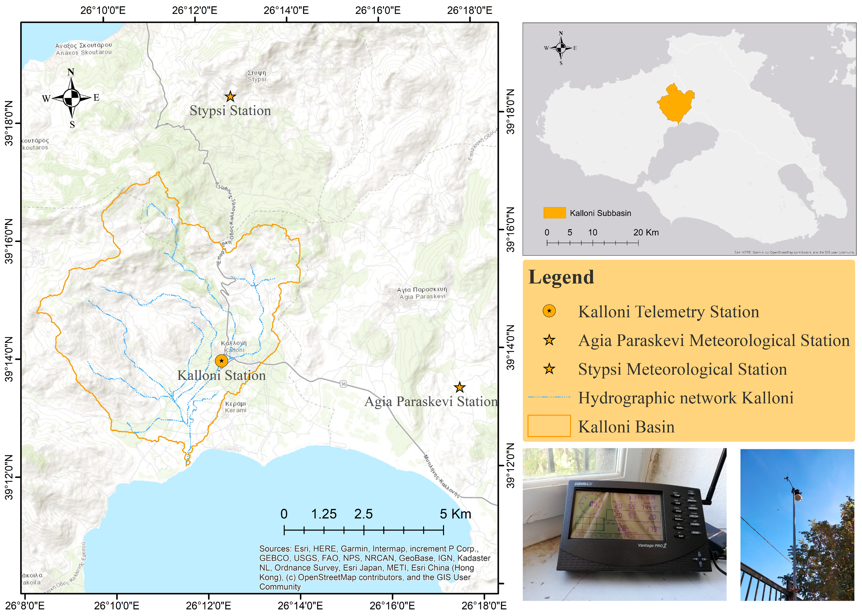Click the Legend title text

561,277
